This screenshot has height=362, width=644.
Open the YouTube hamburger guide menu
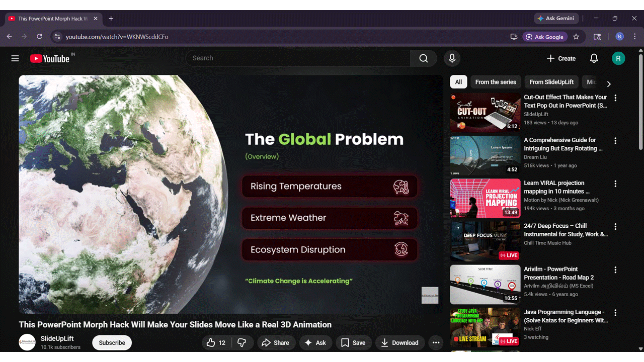click(15, 58)
